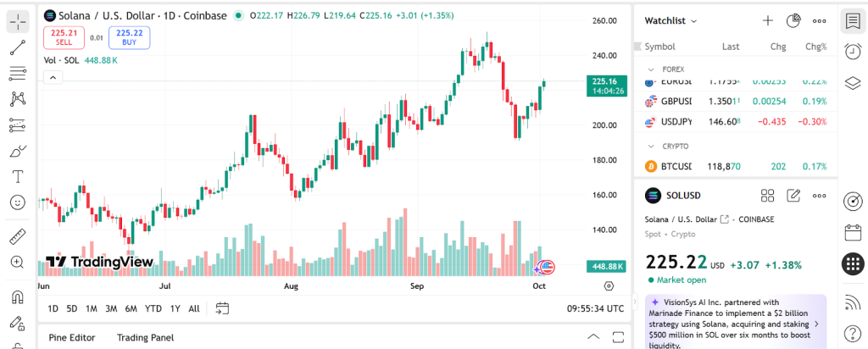This screenshot has height=349, width=868.
Task: Toggle the lock-all-drawings tool
Action: (x=19, y=324)
